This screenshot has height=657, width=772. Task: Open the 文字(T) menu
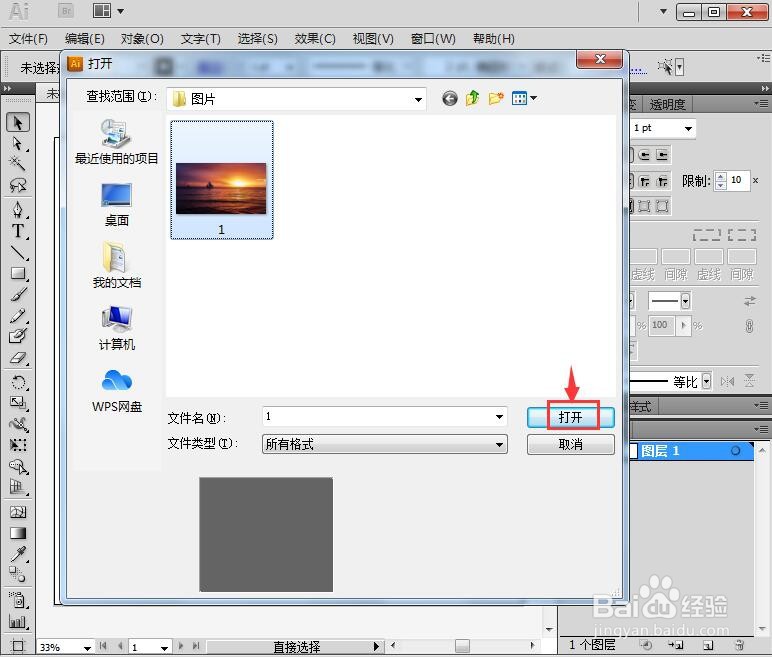[200, 38]
